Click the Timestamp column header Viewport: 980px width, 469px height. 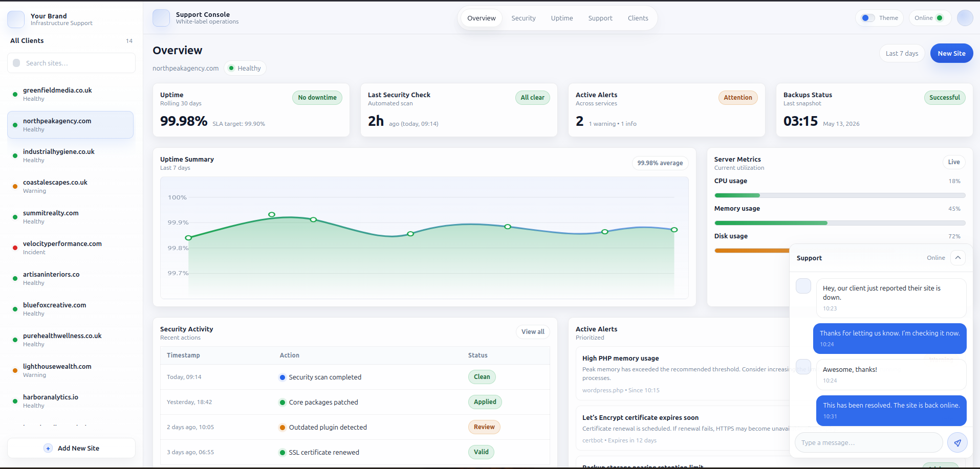(183, 355)
